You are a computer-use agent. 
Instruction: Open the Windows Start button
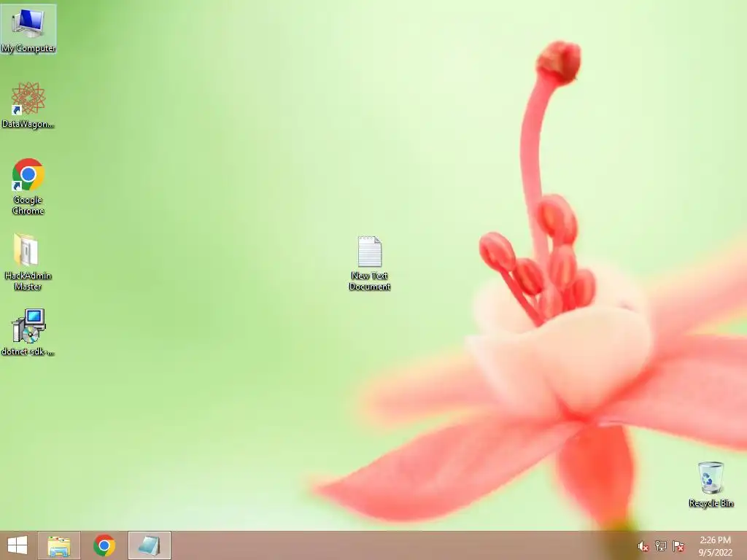pyautogui.click(x=18, y=545)
